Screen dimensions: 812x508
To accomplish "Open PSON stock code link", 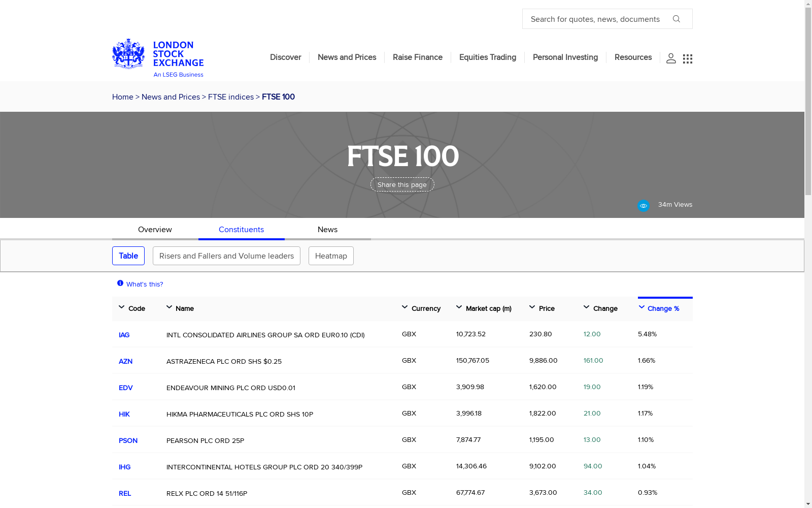I will pos(128,440).
